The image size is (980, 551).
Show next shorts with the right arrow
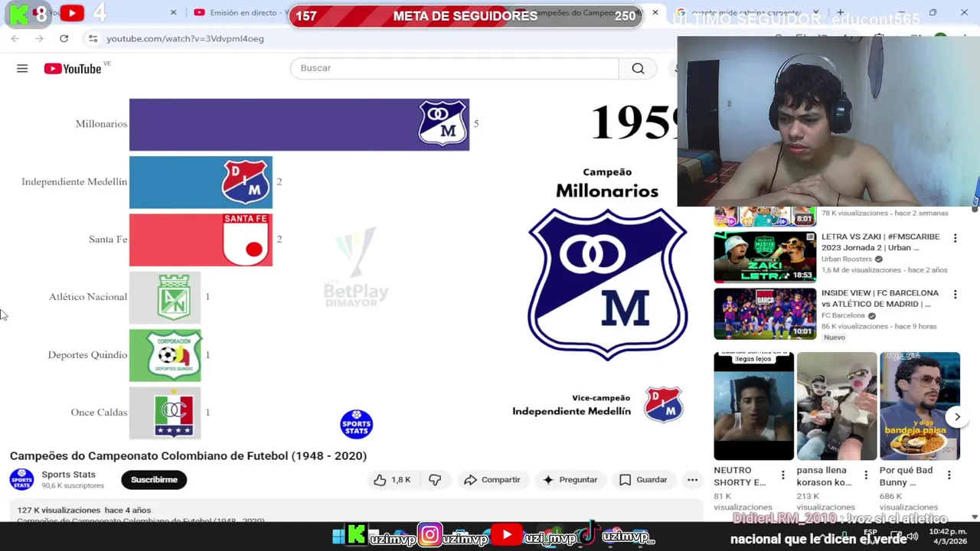point(957,417)
